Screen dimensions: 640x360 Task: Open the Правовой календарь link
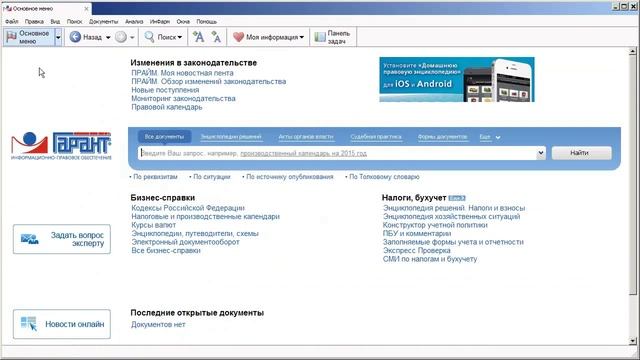(167, 107)
